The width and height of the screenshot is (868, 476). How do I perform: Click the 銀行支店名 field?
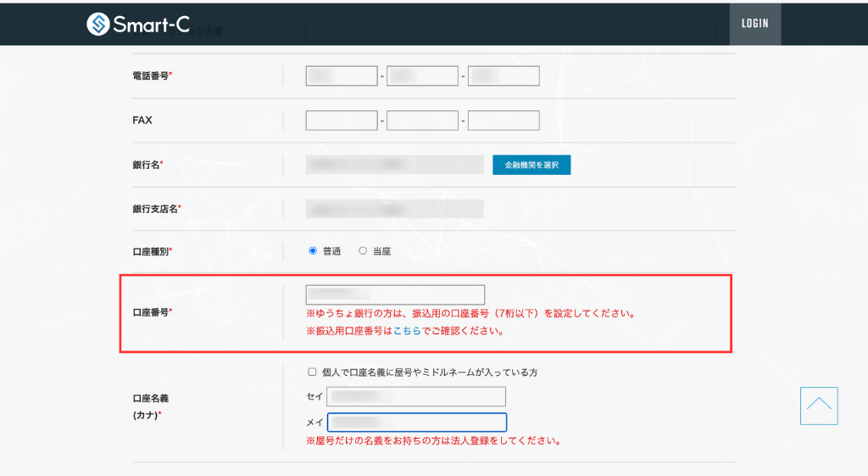395,209
